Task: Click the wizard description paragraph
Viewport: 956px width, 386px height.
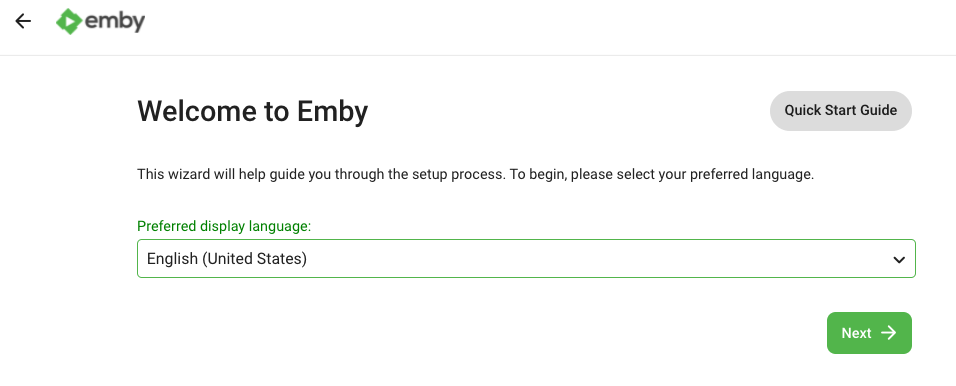Action: tap(476, 174)
